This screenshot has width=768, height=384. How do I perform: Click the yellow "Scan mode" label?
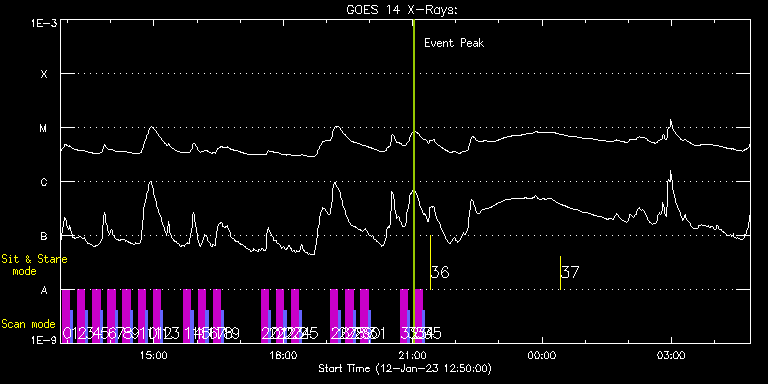point(28,324)
